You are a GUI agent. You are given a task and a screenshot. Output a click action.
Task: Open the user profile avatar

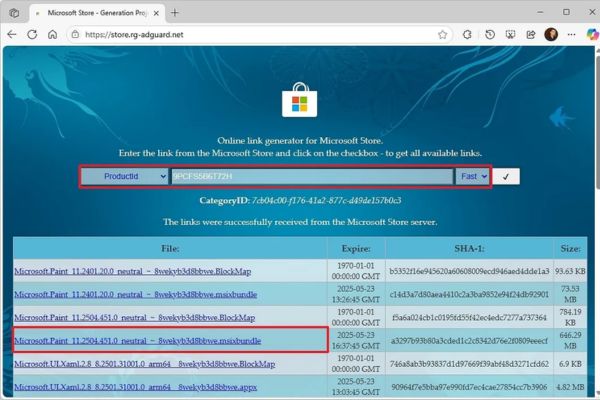[x=551, y=34]
